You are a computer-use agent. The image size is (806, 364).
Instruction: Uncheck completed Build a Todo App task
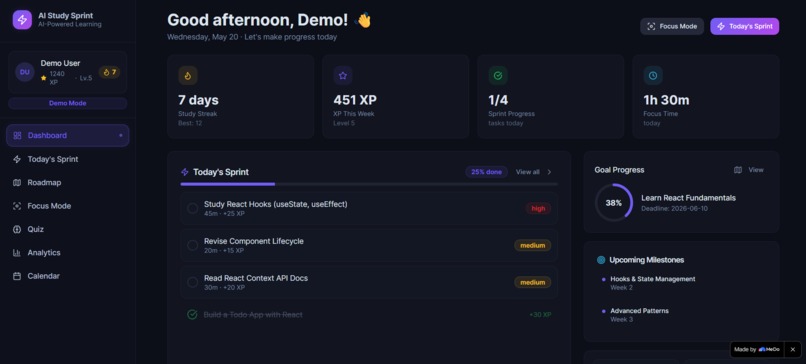(x=192, y=315)
